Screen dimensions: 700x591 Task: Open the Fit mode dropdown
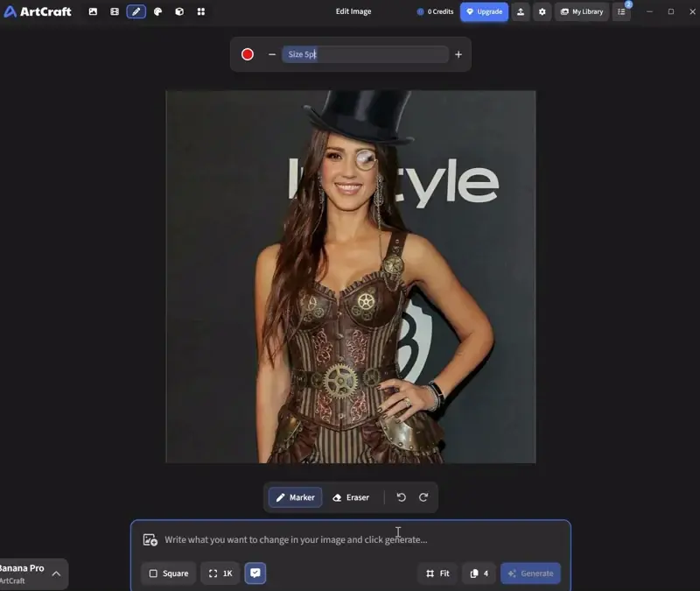[x=437, y=573]
